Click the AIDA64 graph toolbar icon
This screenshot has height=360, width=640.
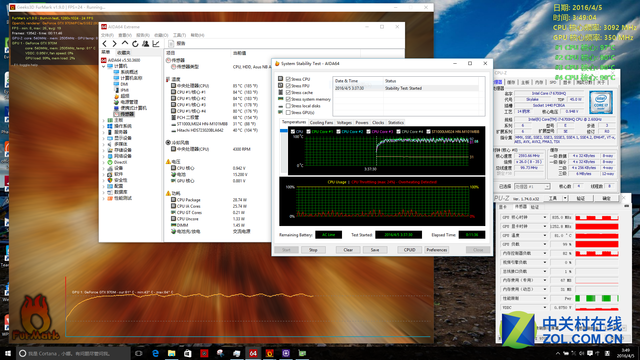click(156, 43)
